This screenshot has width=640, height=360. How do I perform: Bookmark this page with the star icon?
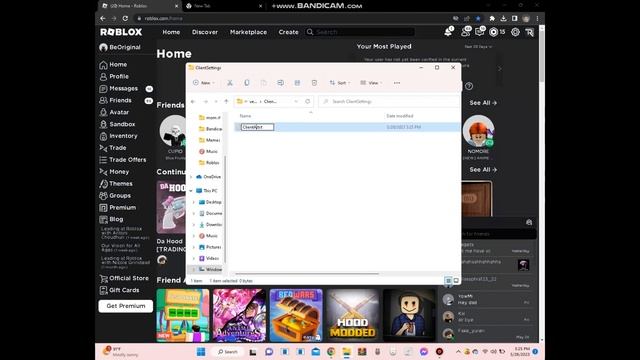coord(478,18)
